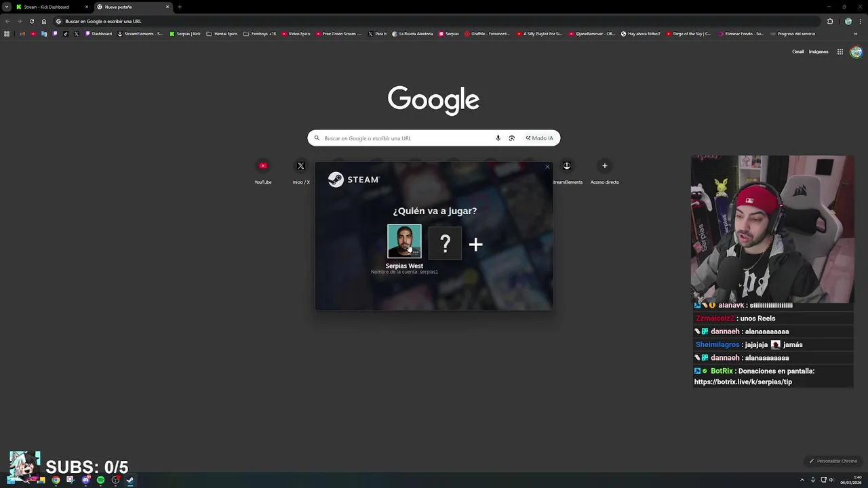Open Google Lens image search
Image resolution: width=868 pixels, height=488 pixels.
click(x=511, y=138)
